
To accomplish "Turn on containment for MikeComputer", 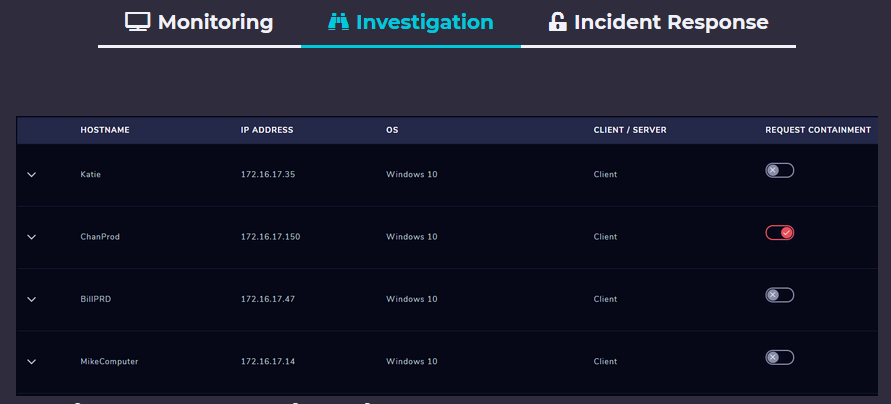I will tap(779, 358).
